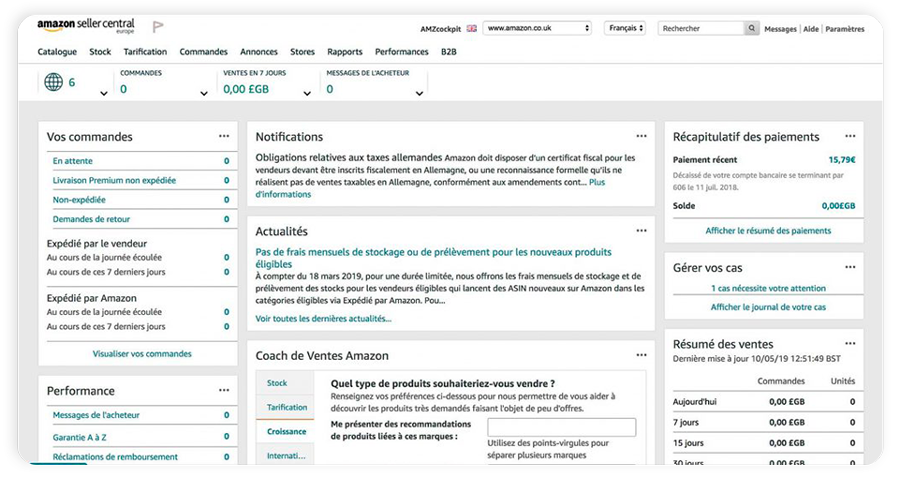Open Messages de l'acheteur in Performance

96,415
